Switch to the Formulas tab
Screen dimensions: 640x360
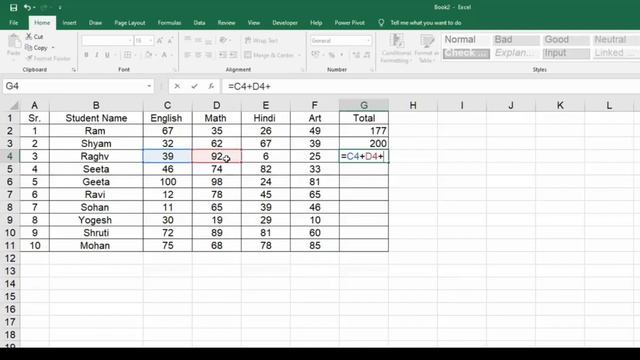point(169,23)
